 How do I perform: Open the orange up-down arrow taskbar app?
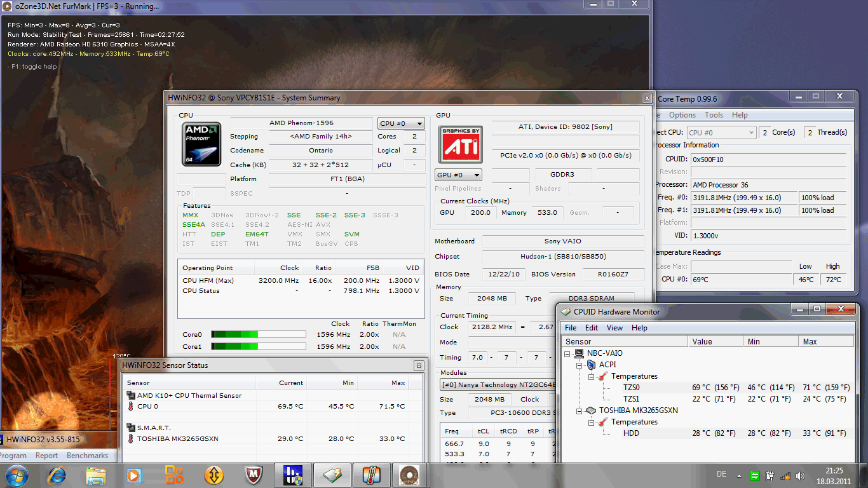pyautogui.click(x=214, y=475)
